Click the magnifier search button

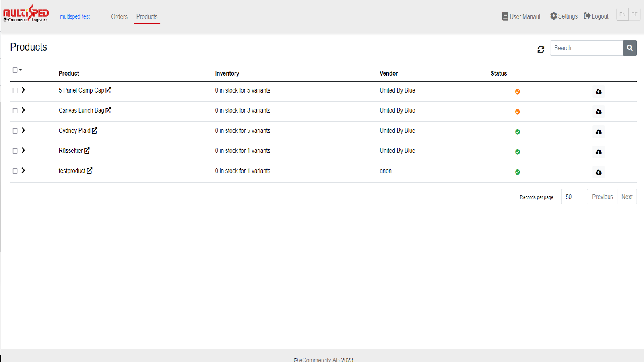click(630, 48)
